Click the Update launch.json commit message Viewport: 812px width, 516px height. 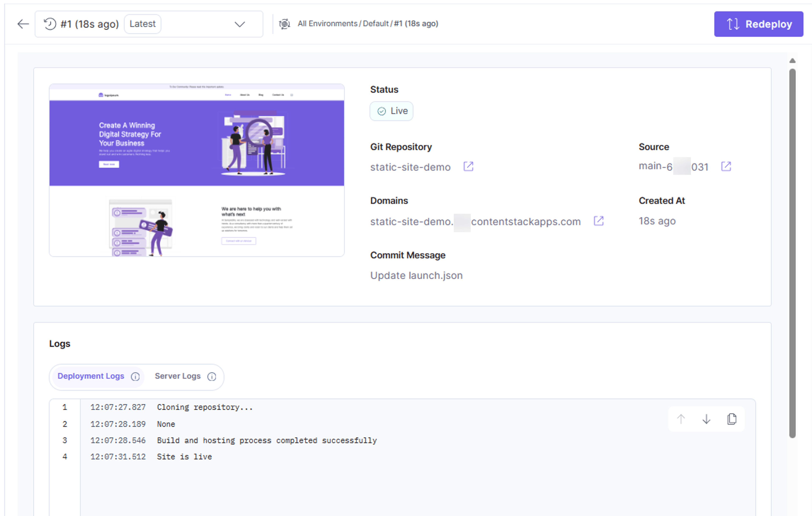tap(416, 276)
